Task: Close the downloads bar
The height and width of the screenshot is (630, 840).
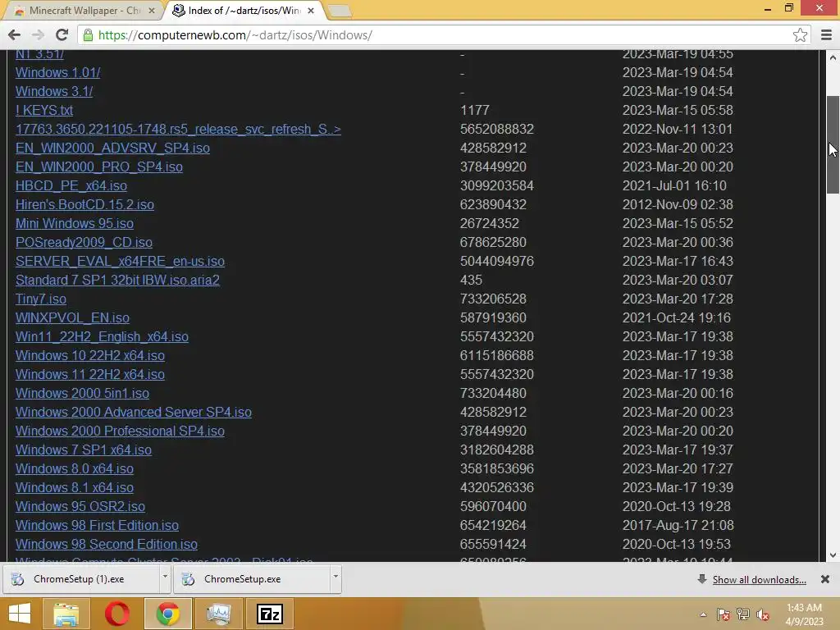Action: (825, 579)
